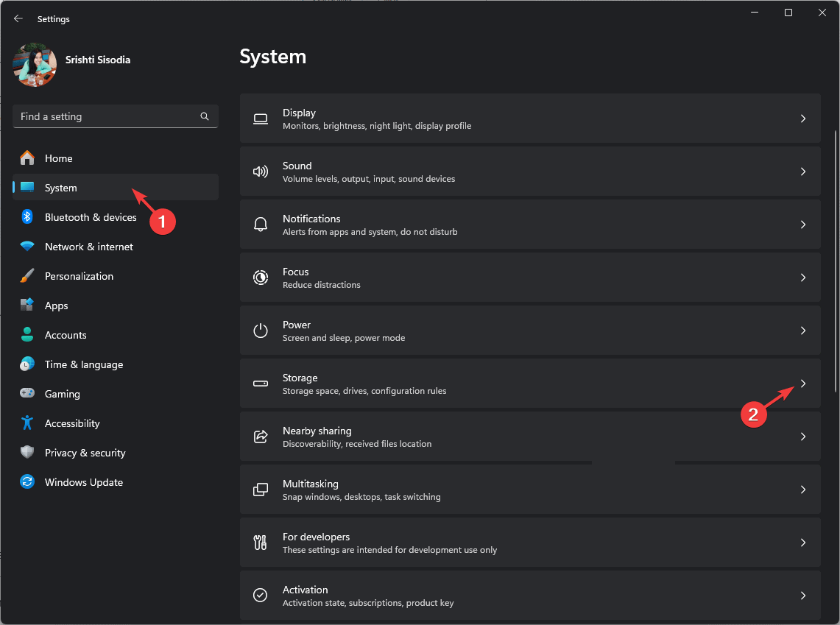The height and width of the screenshot is (625, 840).
Task: Open the Apps section in sidebar
Action: 56,306
